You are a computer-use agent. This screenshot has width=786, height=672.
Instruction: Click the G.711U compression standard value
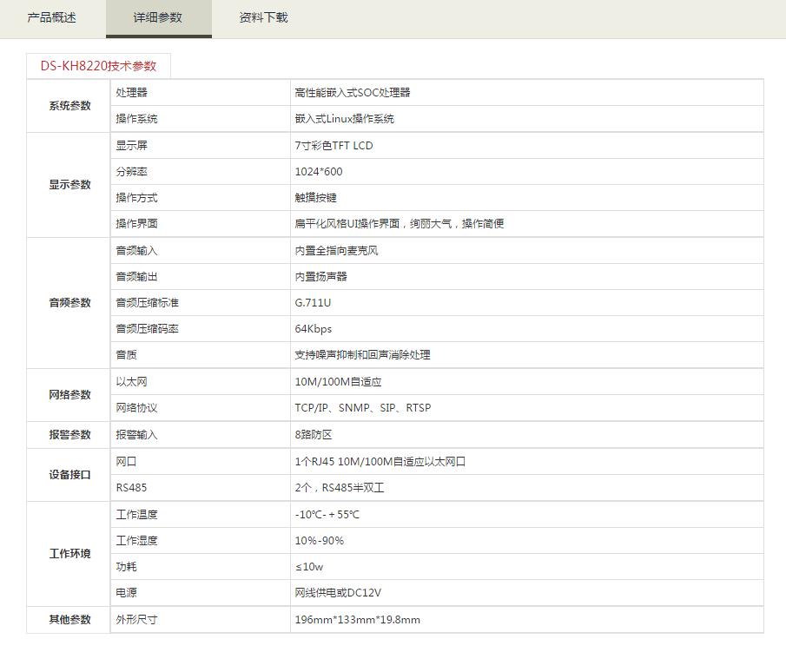pyautogui.click(x=313, y=303)
